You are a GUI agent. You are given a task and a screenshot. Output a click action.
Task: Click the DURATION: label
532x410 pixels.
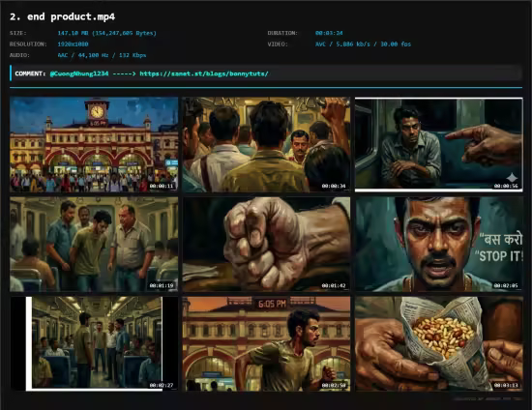282,33
